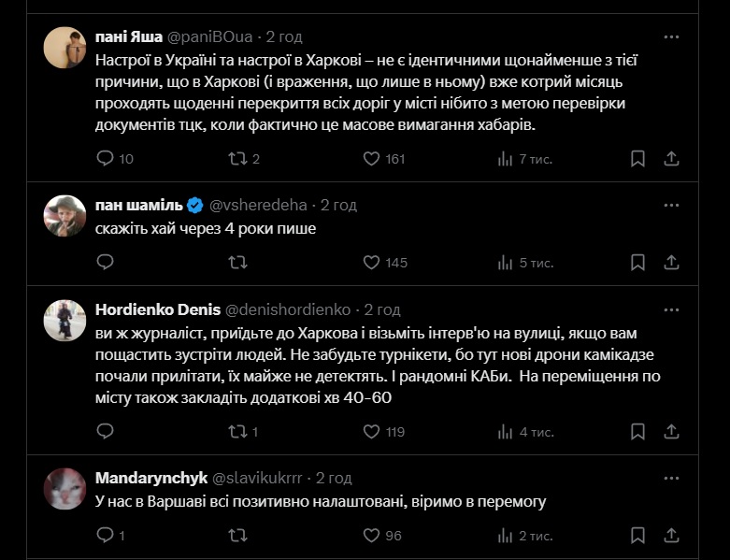Retweet пані Яша's post
730x560 pixels.
pos(238,159)
